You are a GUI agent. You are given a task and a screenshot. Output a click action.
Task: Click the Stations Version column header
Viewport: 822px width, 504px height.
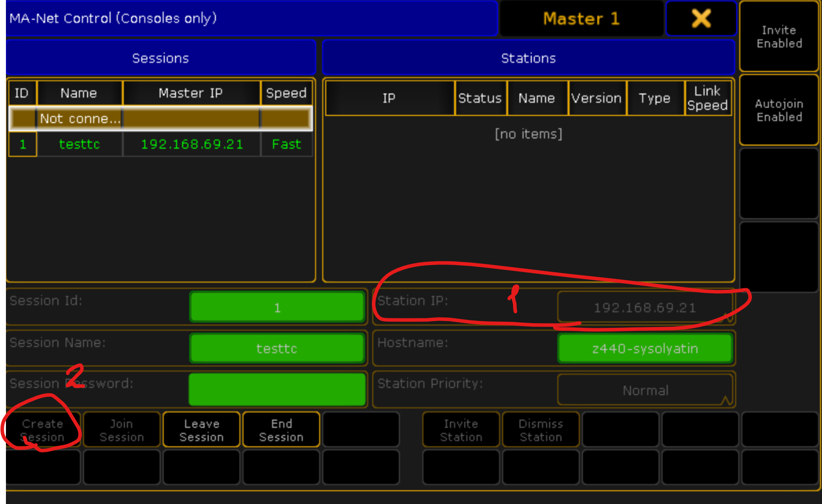tap(597, 98)
